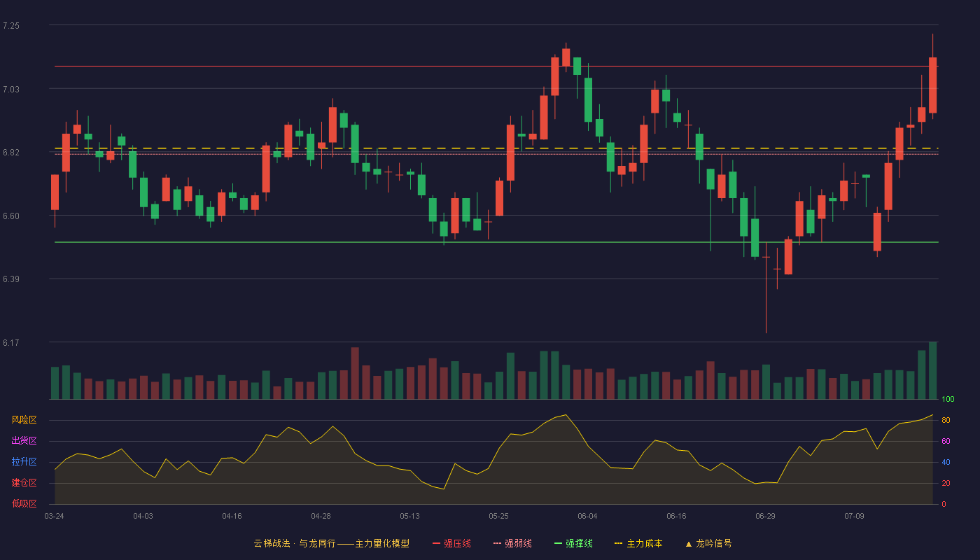Click the 6.17 price axis label
Image resolution: width=980 pixels, height=560 pixels.
coord(11,343)
